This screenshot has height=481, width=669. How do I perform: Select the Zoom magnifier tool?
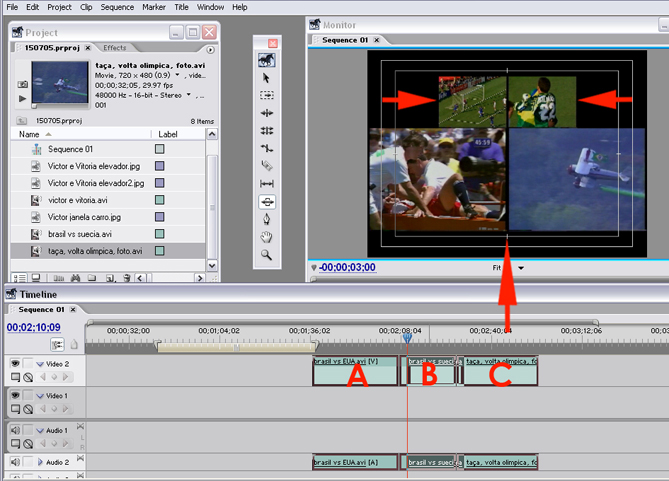click(x=267, y=255)
